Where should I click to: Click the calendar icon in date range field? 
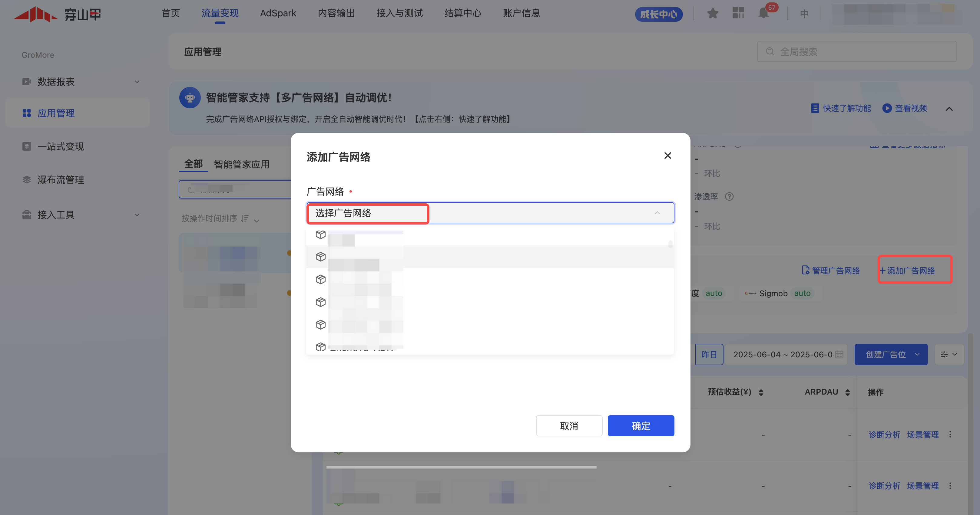click(x=839, y=354)
